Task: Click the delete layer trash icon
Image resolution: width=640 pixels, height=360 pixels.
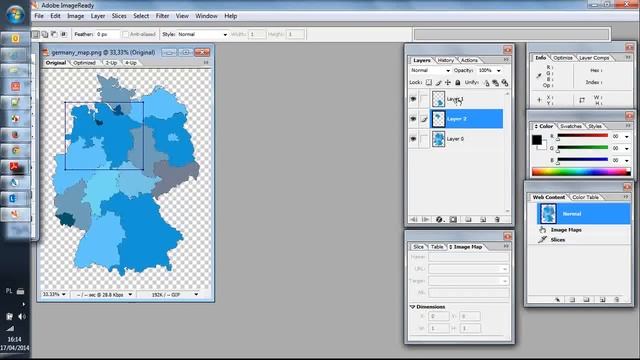Action: coord(497,220)
